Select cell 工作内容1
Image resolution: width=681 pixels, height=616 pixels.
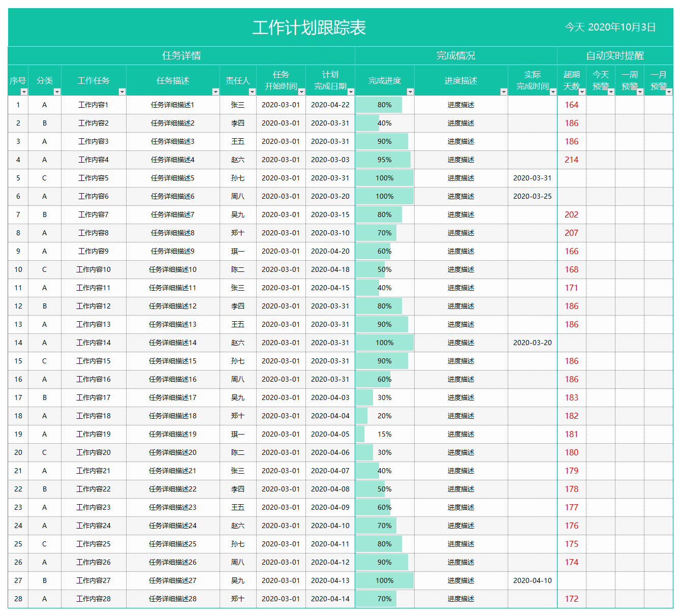[94, 105]
